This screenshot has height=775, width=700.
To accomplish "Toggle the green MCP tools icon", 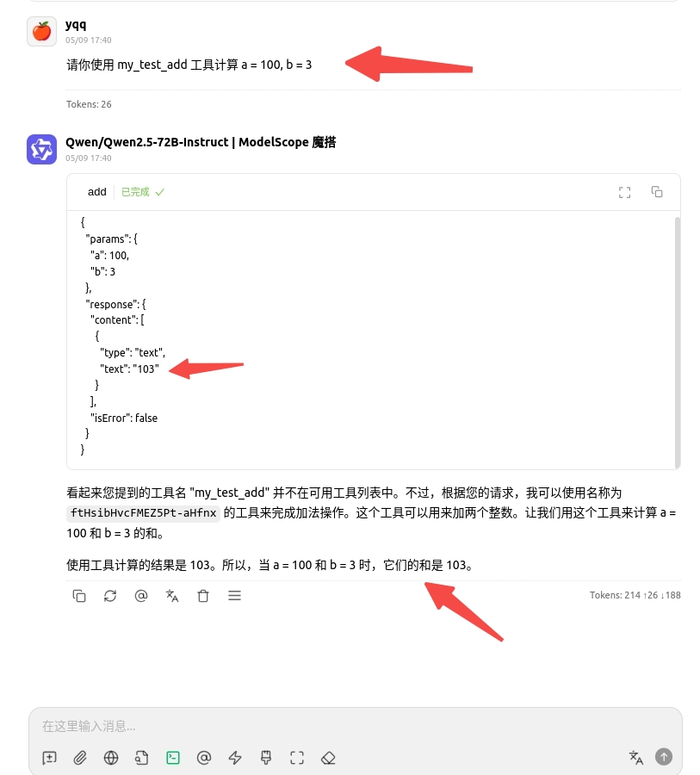I will click(173, 758).
